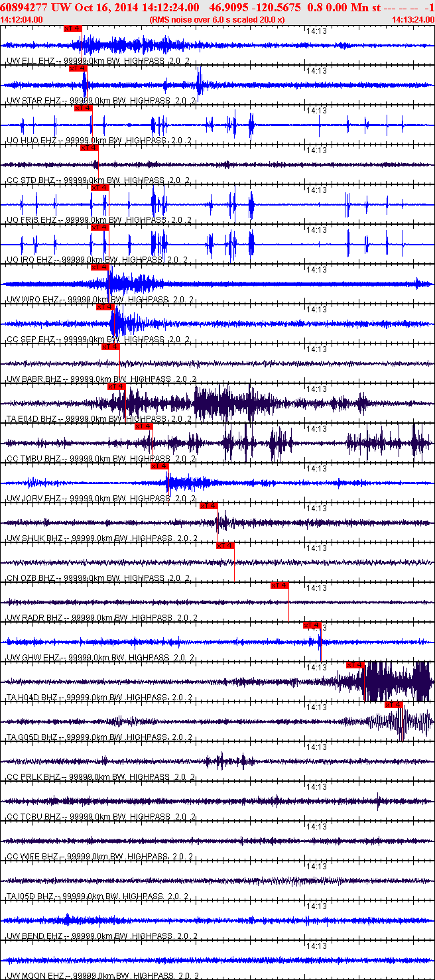Click the red pick marker on UW SHUK trace
This screenshot has height=980, width=435.
pos(208,506)
